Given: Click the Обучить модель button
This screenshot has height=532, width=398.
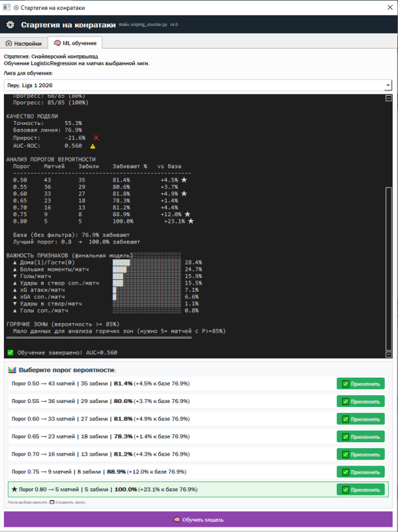Looking at the screenshot, I should pyautogui.click(x=198, y=520).
